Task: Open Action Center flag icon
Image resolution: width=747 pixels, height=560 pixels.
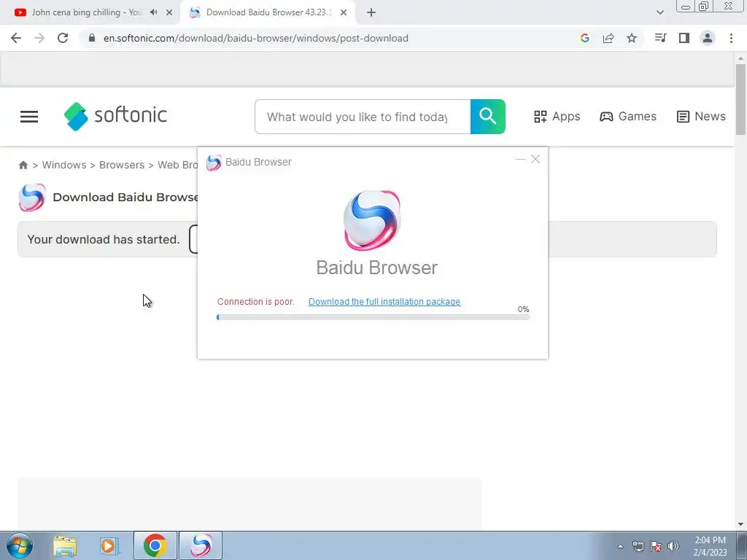Action: tap(656, 546)
